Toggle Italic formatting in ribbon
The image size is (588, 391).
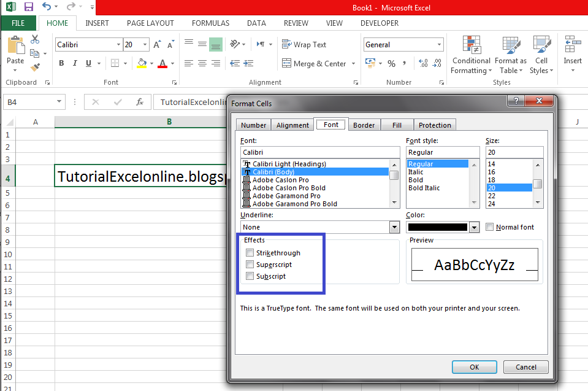(75, 63)
